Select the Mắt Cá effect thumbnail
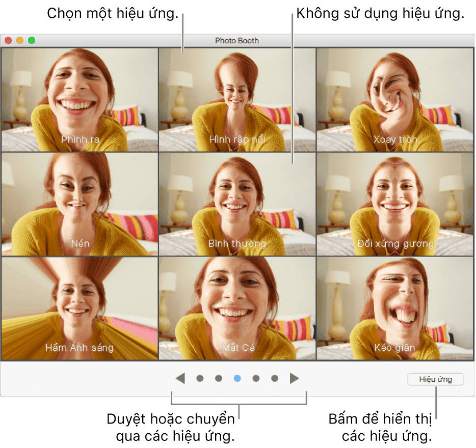This screenshot has height=448, width=476. tap(237, 309)
